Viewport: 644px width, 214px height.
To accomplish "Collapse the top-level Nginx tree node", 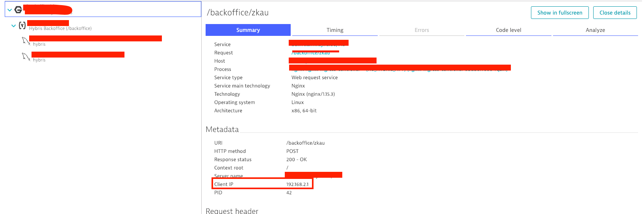I will pos(9,10).
